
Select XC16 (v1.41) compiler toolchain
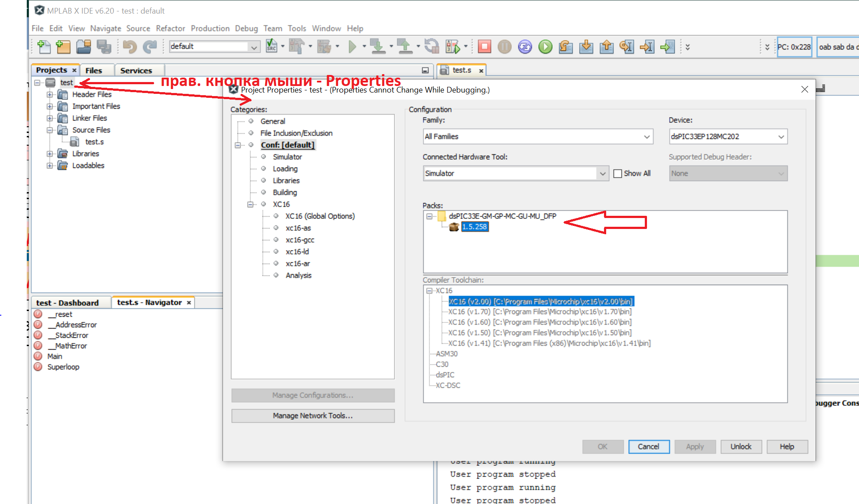pyautogui.click(x=549, y=343)
